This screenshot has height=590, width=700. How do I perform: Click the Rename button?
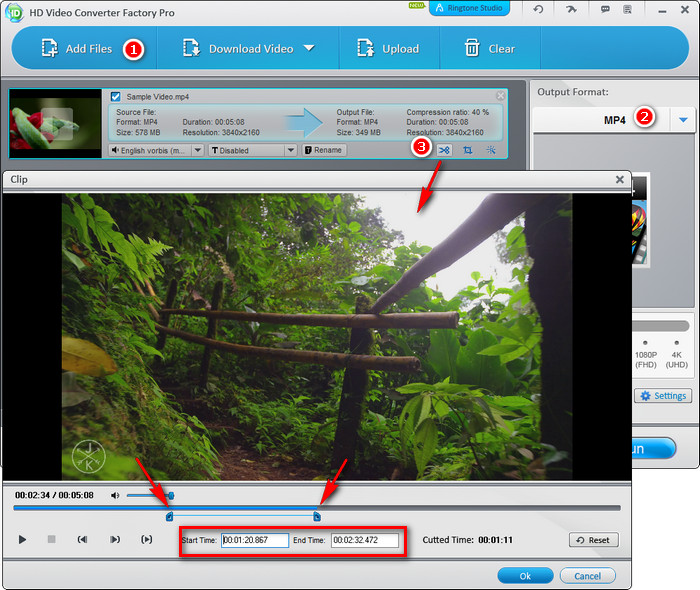[x=324, y=150]
